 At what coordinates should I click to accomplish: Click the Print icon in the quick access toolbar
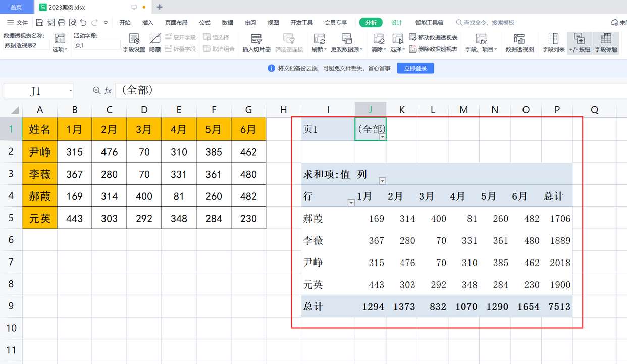(63, 22)
